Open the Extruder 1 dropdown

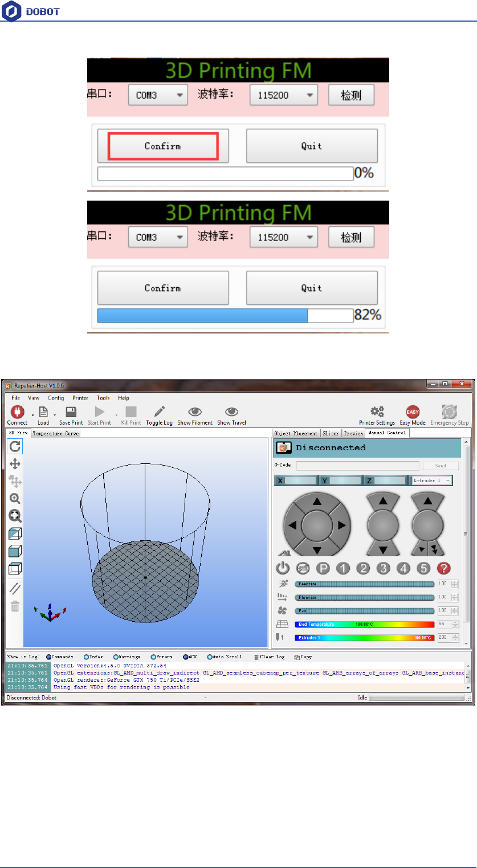click(432, 480)
